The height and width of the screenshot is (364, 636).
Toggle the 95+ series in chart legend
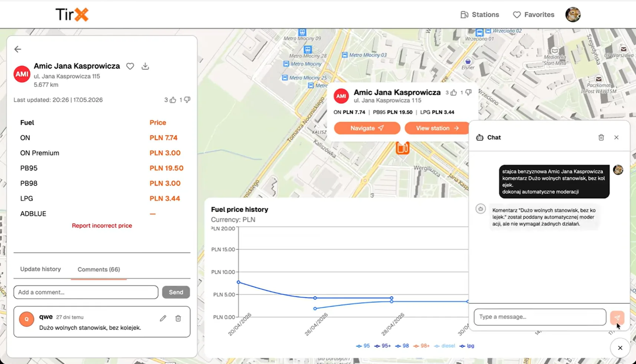(x=382, y=346)
